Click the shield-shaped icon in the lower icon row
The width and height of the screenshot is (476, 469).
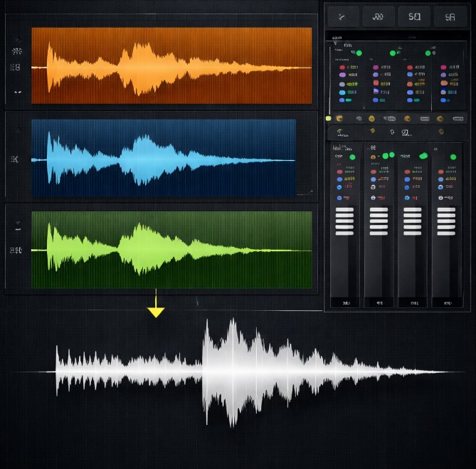pyautogui.click(x=392, y=132)
